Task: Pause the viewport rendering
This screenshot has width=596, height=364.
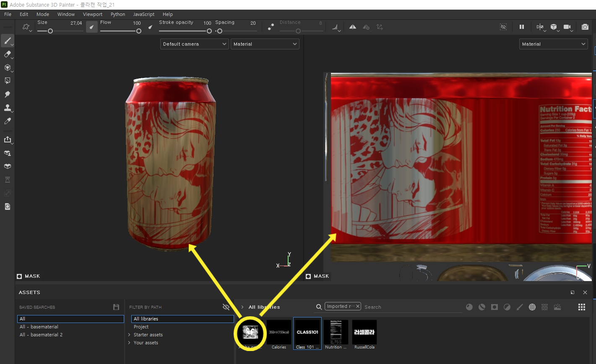Action: [x=522, y=27]
